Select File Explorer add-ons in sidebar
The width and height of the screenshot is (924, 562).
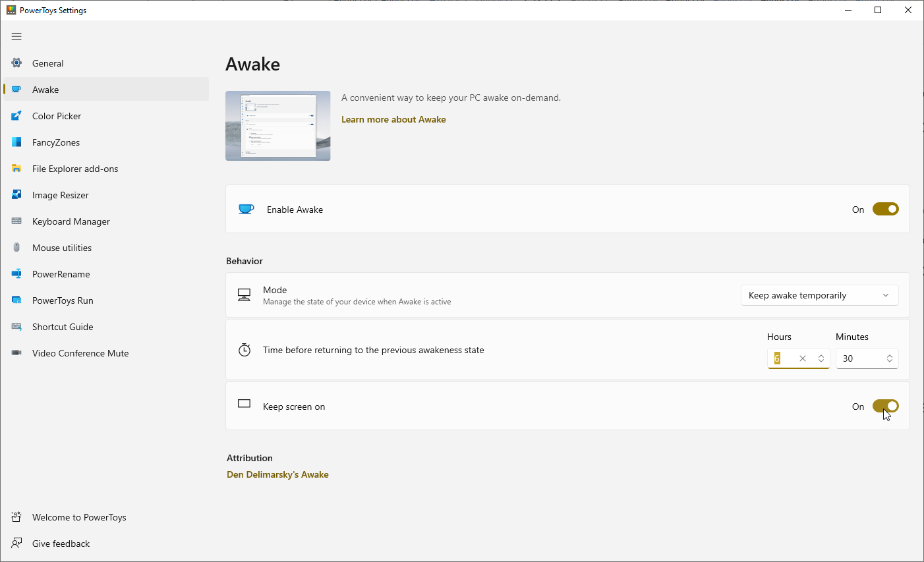pyautogui.click(x=106, y=169)
